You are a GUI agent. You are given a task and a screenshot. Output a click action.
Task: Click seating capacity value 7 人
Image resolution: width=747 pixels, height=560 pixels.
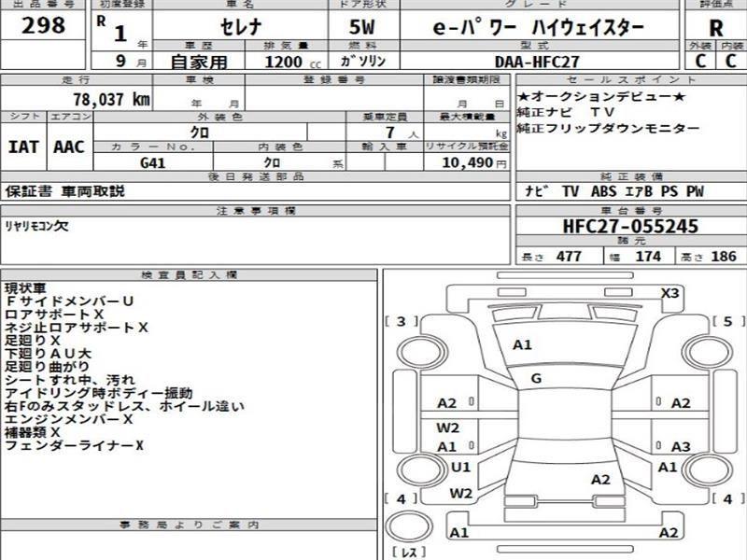coord(402,133)
